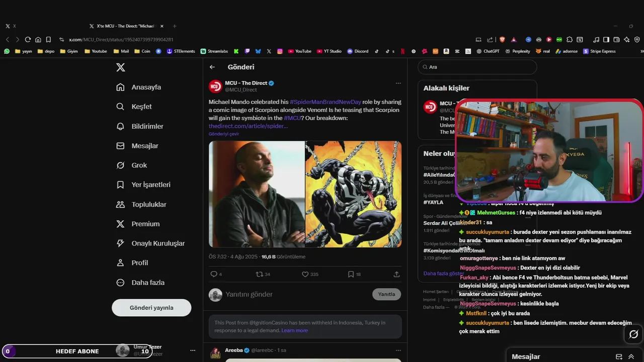Click the Daha fazla göster link
Screen dimensions: 644x362
pyautogui.click(x=444, y=273)
